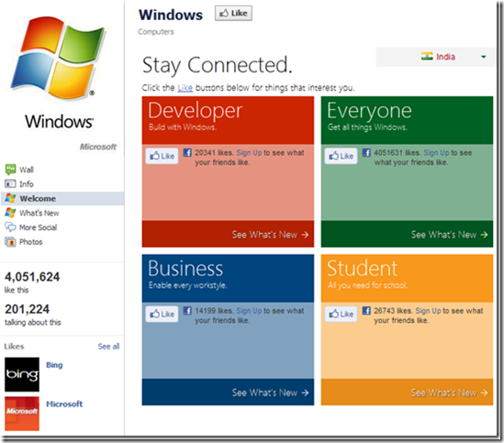This screenshot has width=504, height=443.
Task: Click the Wall speech bubble icon
Action: tap(10, 170)
